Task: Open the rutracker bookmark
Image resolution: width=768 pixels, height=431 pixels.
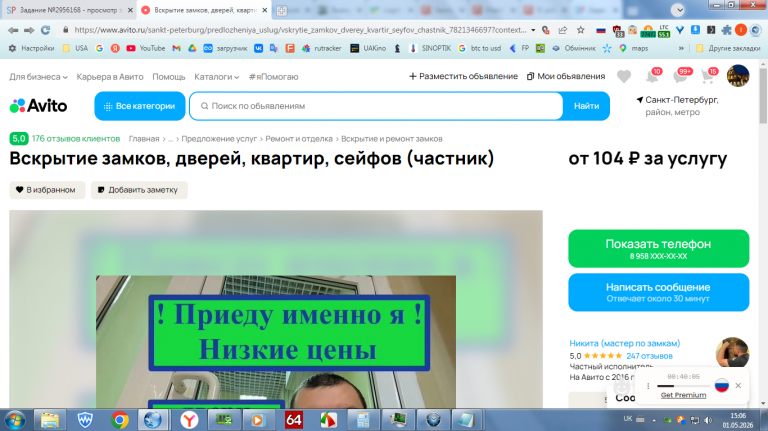Action: (x=321, y=48)
